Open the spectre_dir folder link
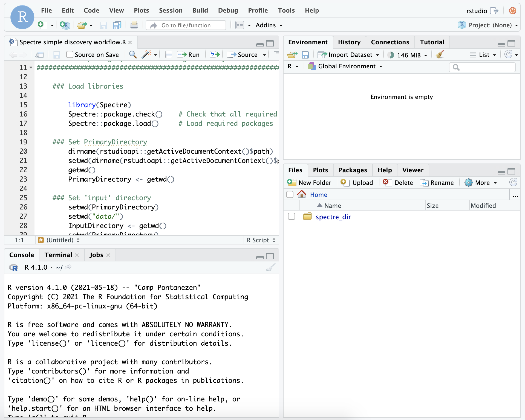 pyautogui.click(x=333, y=217)
